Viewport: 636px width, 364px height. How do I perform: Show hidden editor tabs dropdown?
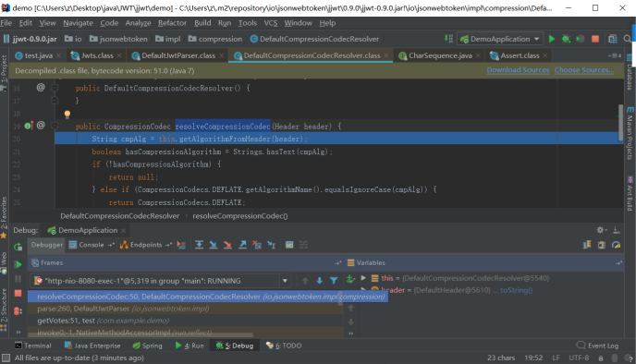[615, 55]
